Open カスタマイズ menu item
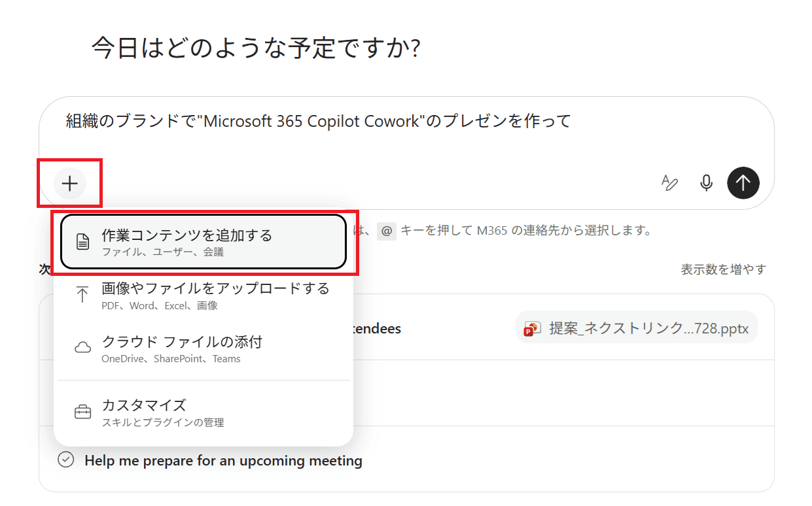The width and height of the screenshot is (812, 506). 203,413
